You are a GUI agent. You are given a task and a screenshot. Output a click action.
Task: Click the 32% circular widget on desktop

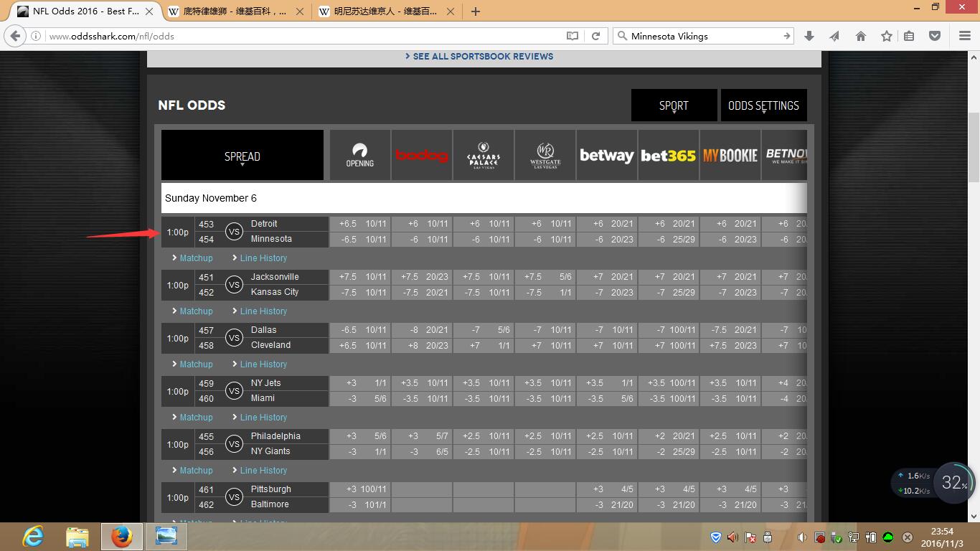point(954,482)
